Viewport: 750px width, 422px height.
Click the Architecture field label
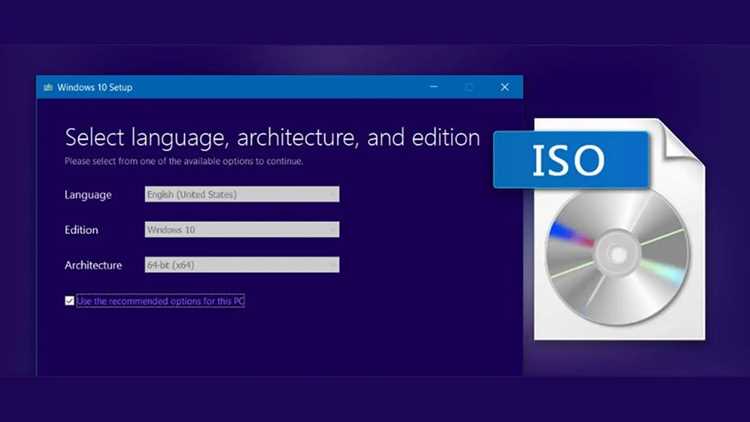pos(93,265)
